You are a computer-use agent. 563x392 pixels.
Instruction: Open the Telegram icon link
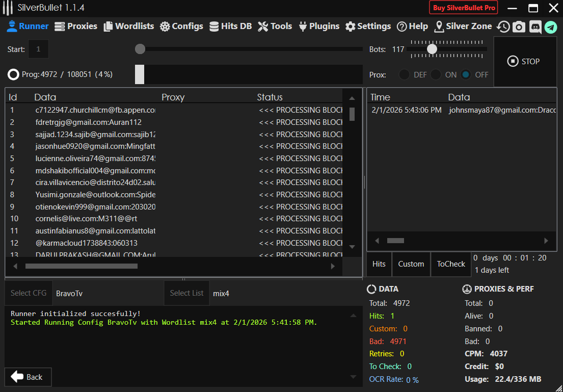551,27
